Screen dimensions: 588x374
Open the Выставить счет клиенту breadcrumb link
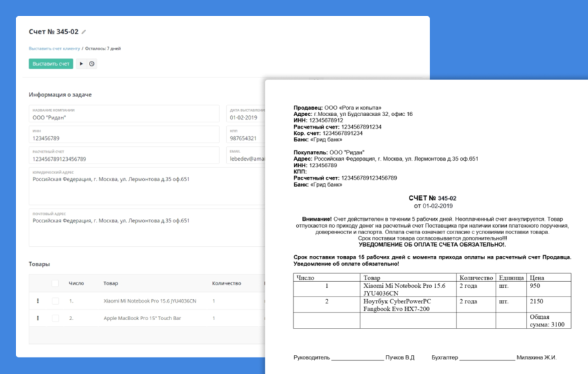pos(54,49)
